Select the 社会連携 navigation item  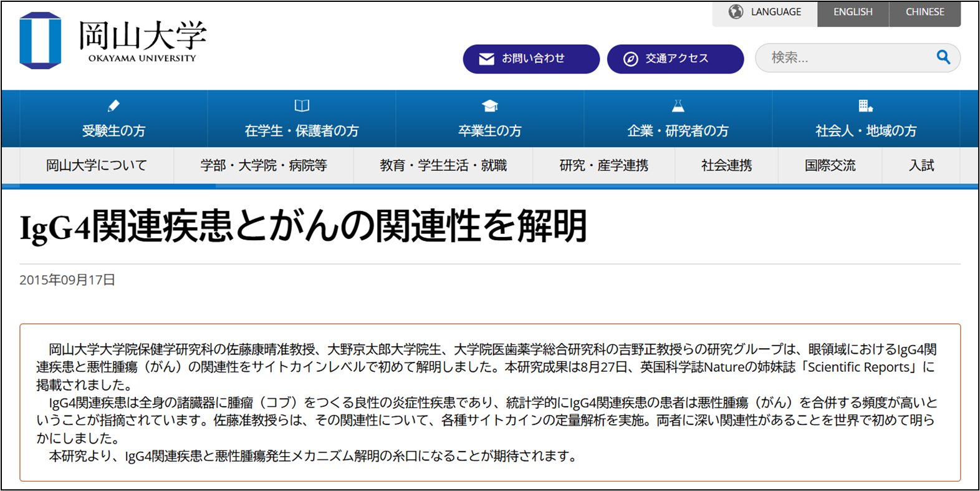(726, 165)
